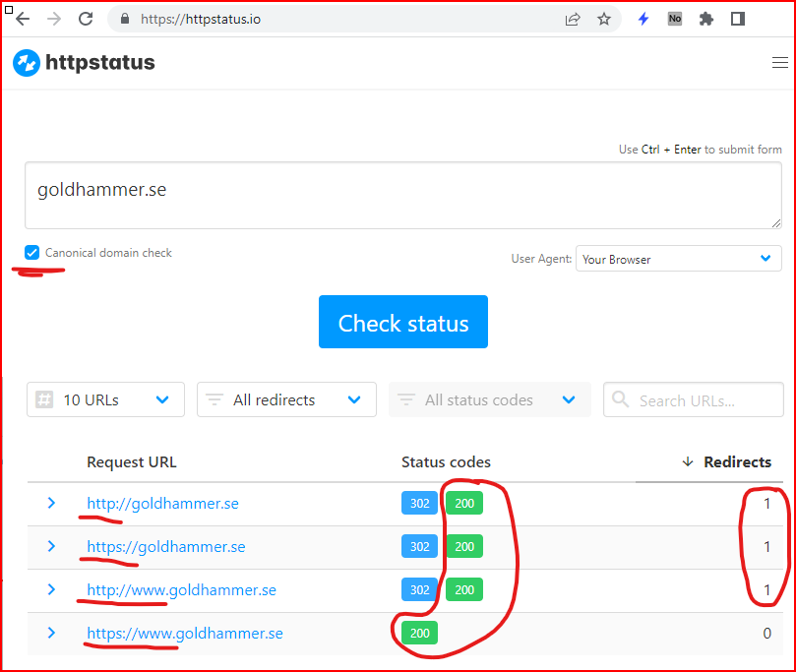Click redirect count 0 for https://www.goldhammer.se
This screenshot has width=796, height=672.
[x=767, y=633]
